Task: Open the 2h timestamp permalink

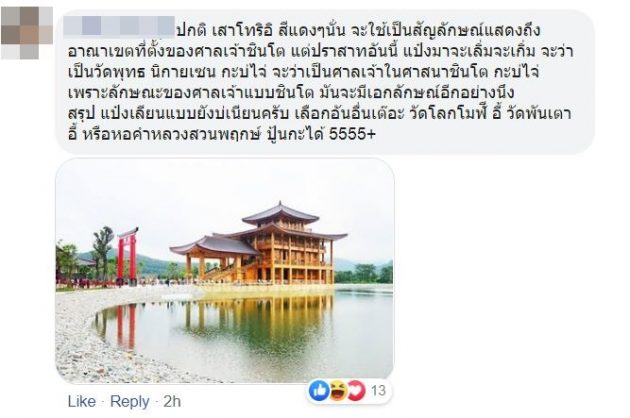Action: click(172, 401)
